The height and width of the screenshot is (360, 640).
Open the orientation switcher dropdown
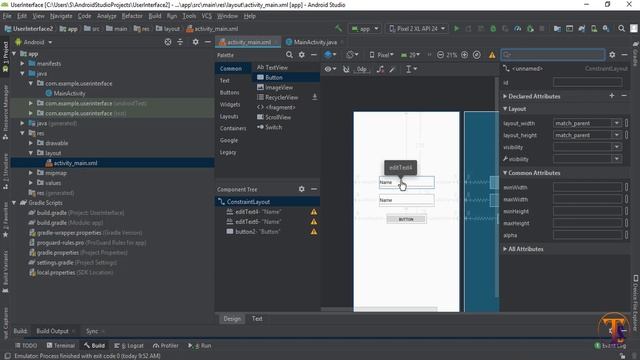click(352, 55)
